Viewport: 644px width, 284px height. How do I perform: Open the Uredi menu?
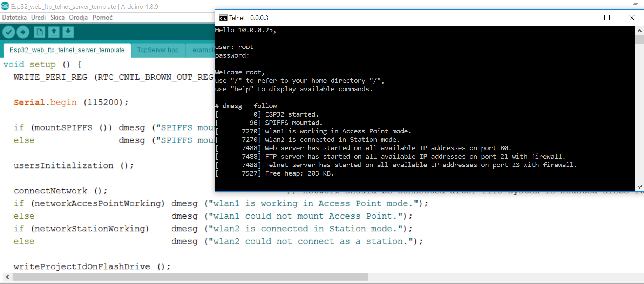[38, 18]
